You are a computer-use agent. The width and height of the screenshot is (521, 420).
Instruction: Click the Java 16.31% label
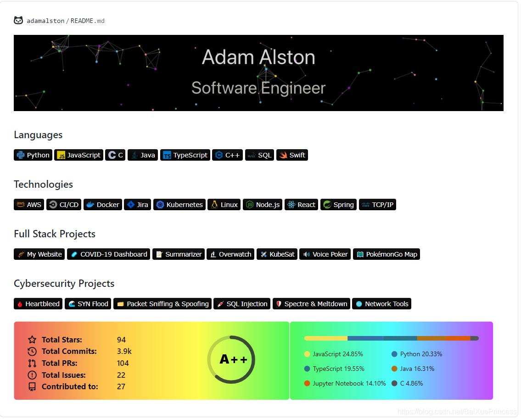click(x=417, y=369)
